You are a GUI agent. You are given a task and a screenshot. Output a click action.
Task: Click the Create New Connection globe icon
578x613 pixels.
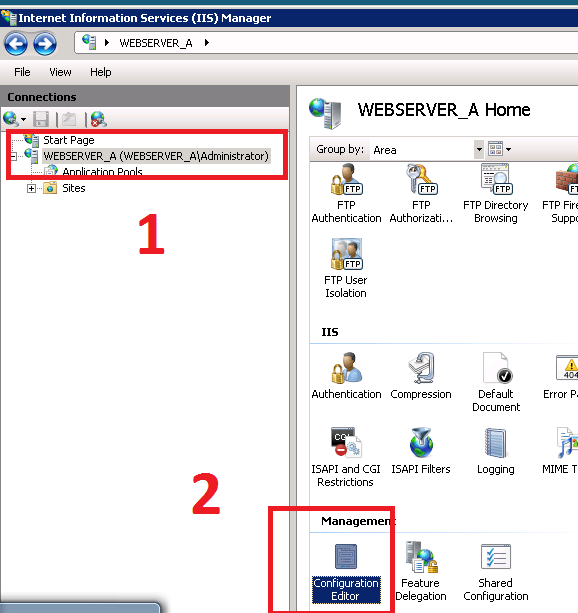pos(11,119)
